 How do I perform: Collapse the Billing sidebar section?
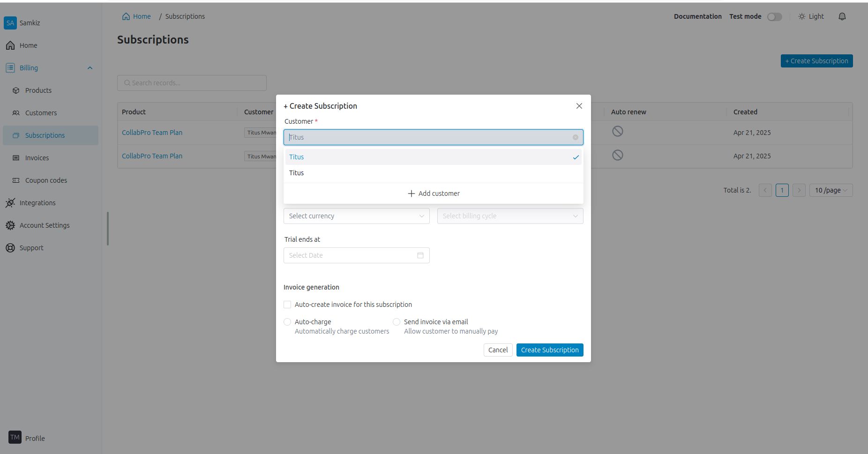[x=90, y=68]
